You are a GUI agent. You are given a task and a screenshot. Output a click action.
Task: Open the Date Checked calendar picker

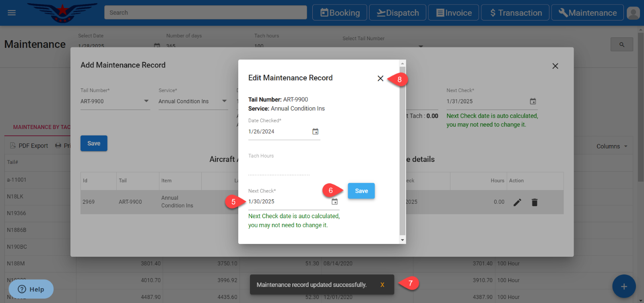click(315, 132)
